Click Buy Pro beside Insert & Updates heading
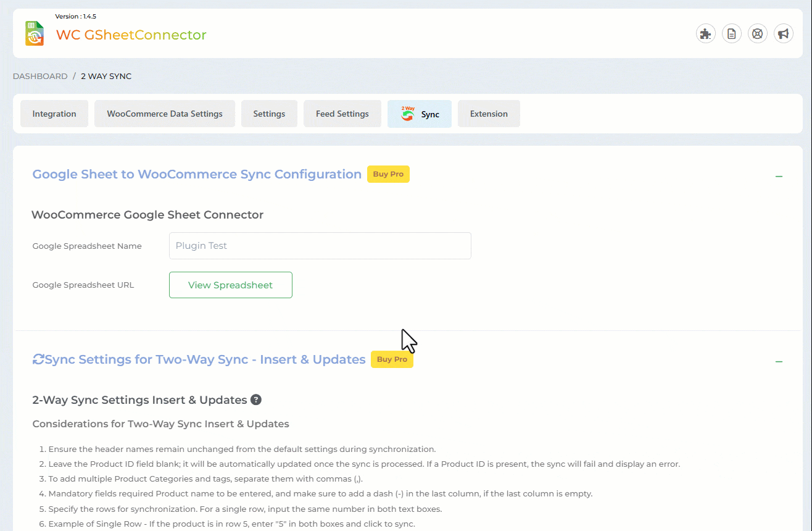The image size is (812, 531). [392, 359]
